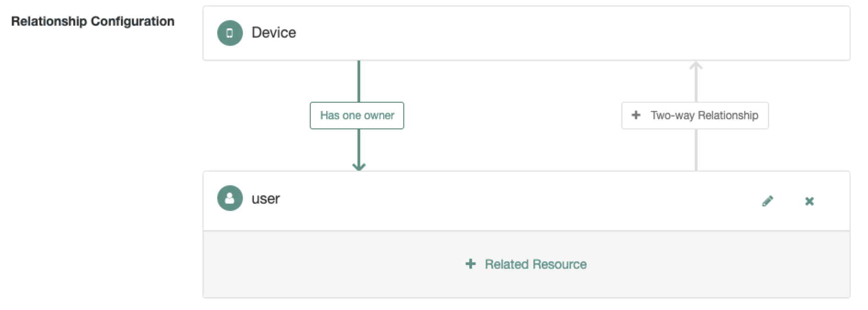The image size is (868, 310).
Task: Remove the user resource with X icon
Action: [809, 201]
